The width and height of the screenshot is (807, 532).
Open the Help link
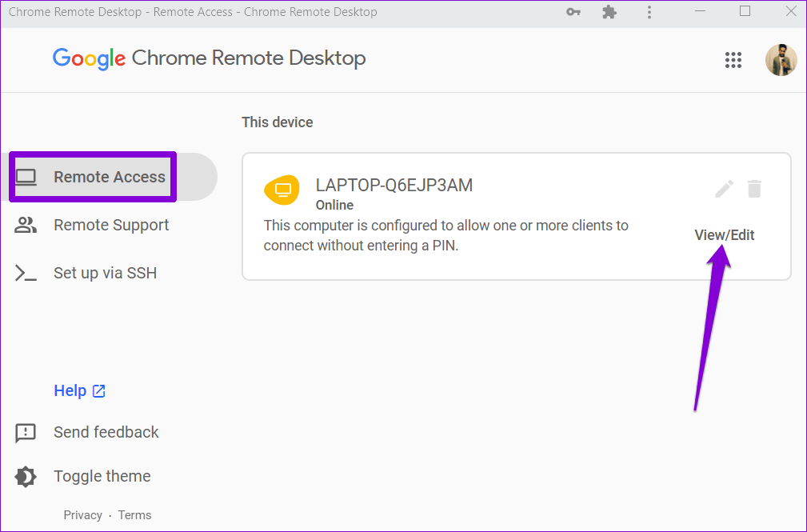pyautogui.click(x=80, y=391)
